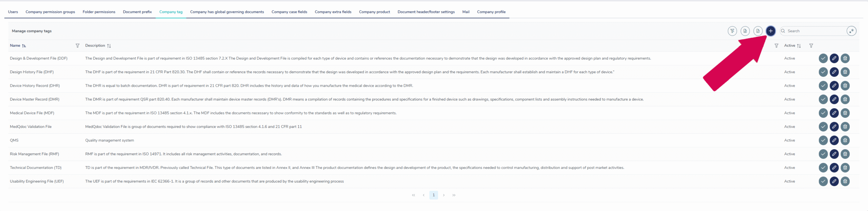Go to page 1 in pagination
This screenshot has height=211, width=868.
click(433, 195)
